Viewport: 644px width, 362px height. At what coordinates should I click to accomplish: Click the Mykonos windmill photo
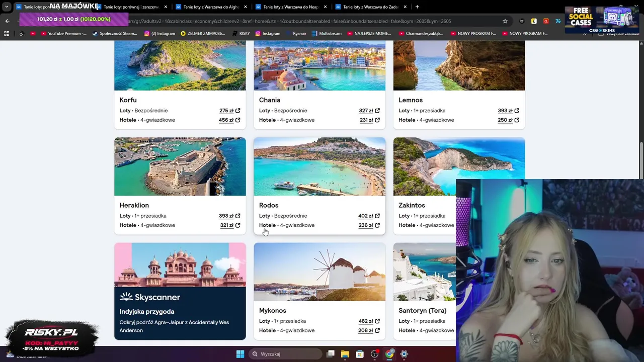pyautogui.click(x=319, y=272)
